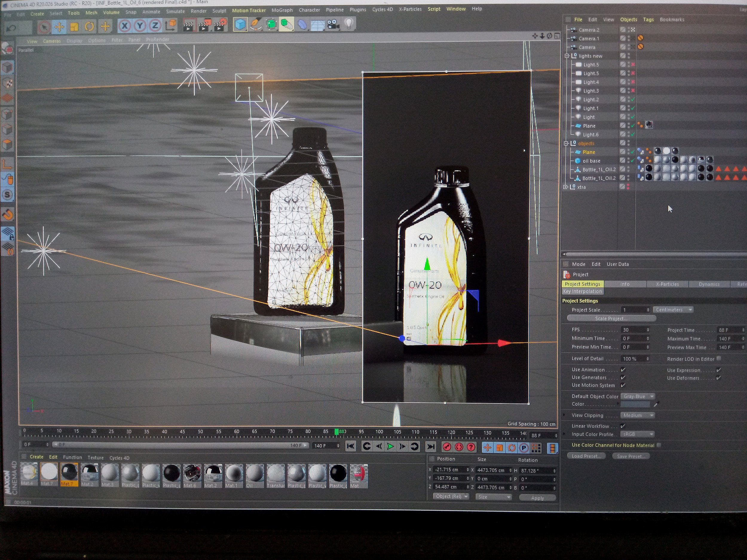Select the Scale tool in top toolbar

coord(74,27)
